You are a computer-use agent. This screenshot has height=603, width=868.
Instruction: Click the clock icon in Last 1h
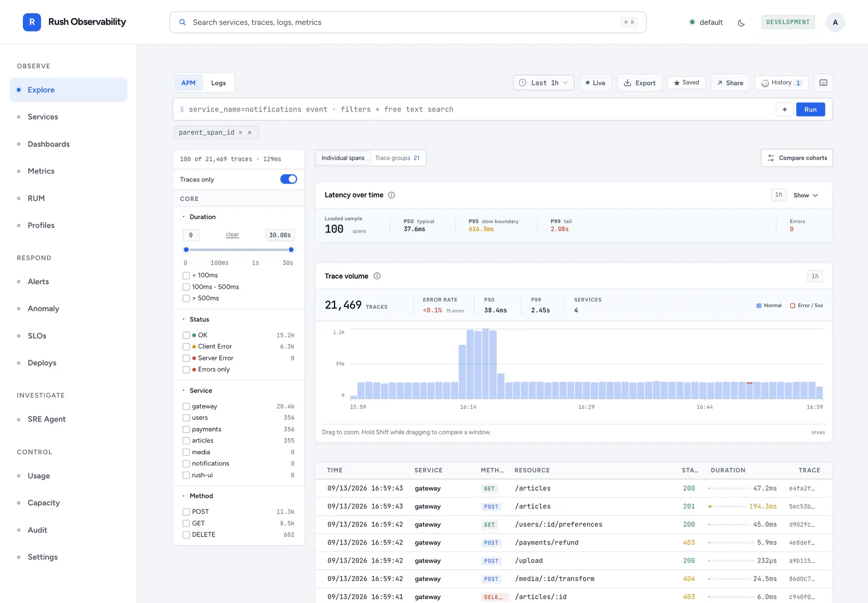(523, 83)
